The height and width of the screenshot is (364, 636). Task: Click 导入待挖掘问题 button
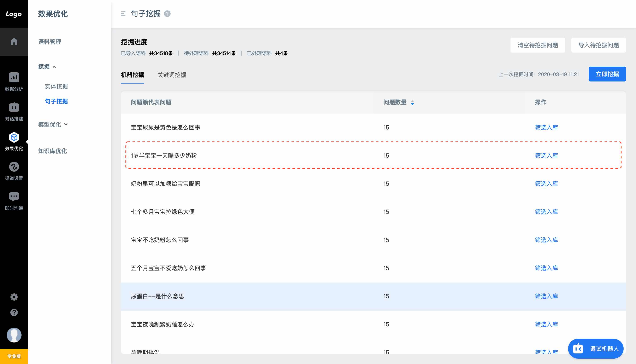point(599,45)
